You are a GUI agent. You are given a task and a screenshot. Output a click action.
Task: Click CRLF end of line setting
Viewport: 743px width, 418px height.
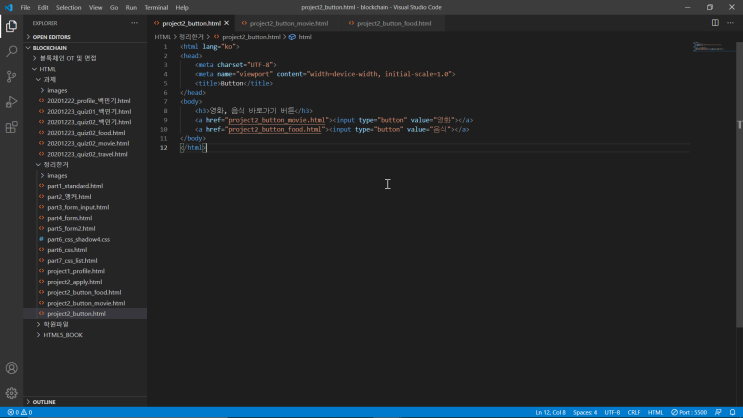tap(634, 412)
